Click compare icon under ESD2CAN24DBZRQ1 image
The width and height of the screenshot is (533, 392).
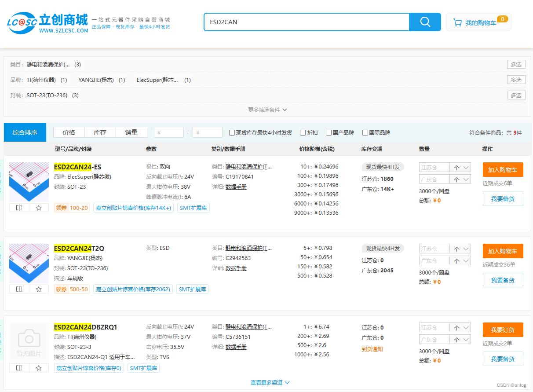[x=19, y=368]
